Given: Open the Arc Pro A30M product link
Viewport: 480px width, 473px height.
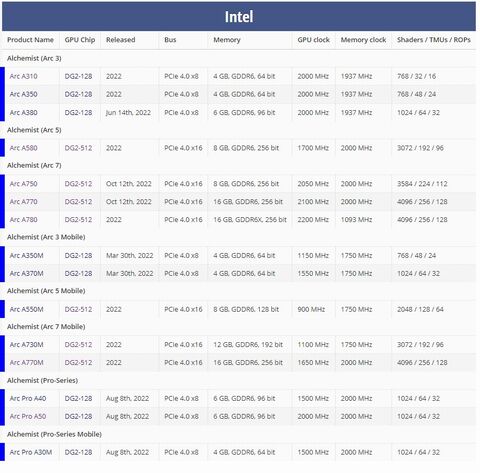Looking at the screenshot, I should (31, 452).
